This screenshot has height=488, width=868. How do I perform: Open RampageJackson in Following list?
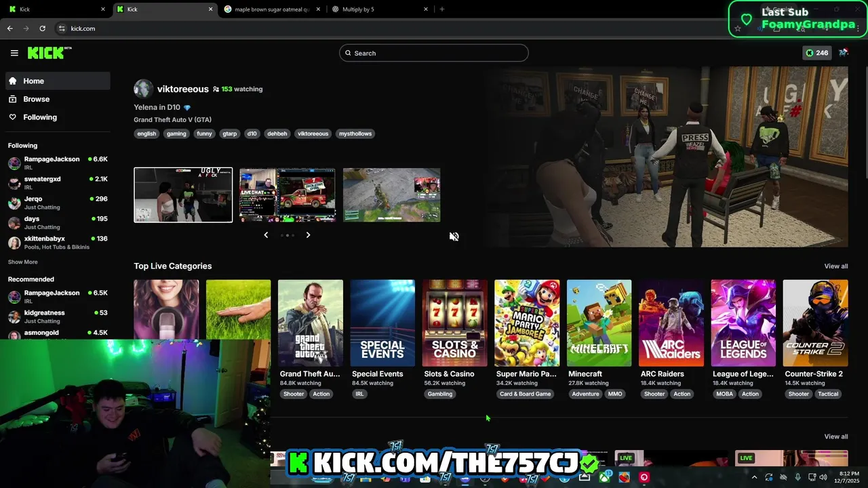coord(58,163)
